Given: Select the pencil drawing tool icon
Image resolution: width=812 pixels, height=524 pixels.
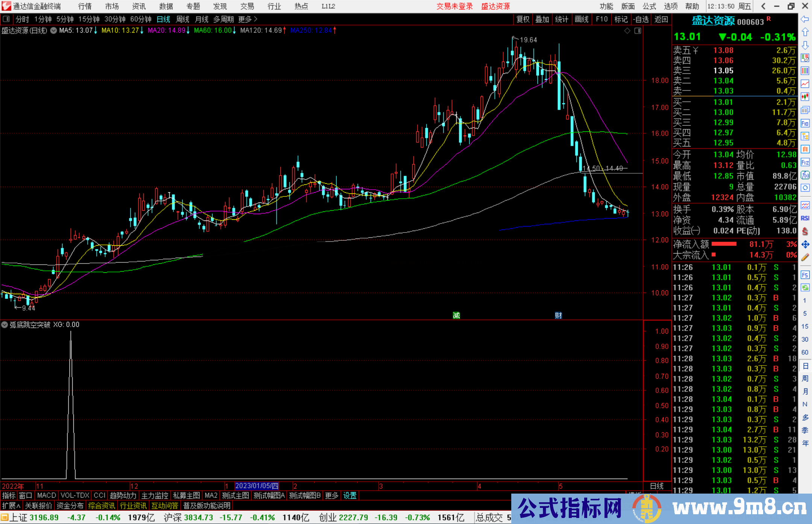Looking at the screenshot, I should click(805, 258).
